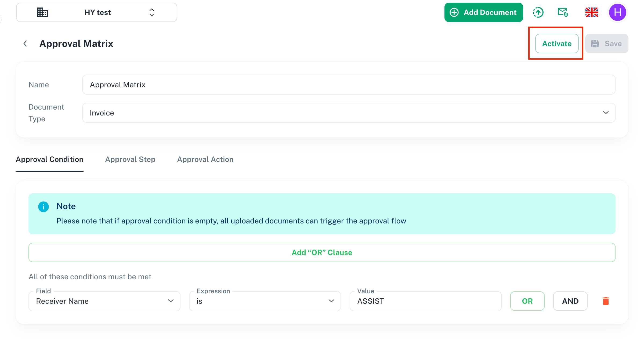Change language via the UK flag icon

click(592, 12)
